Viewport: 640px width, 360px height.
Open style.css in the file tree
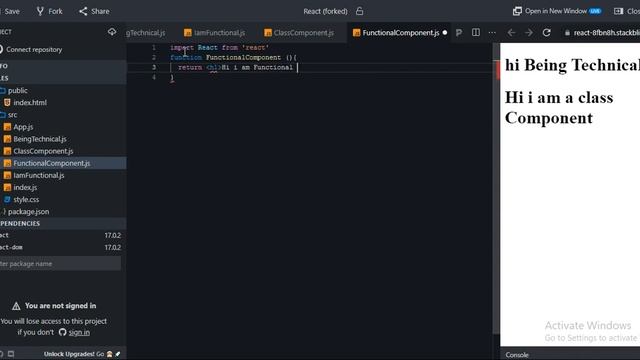pyautogui.click(x=26, y=200)
